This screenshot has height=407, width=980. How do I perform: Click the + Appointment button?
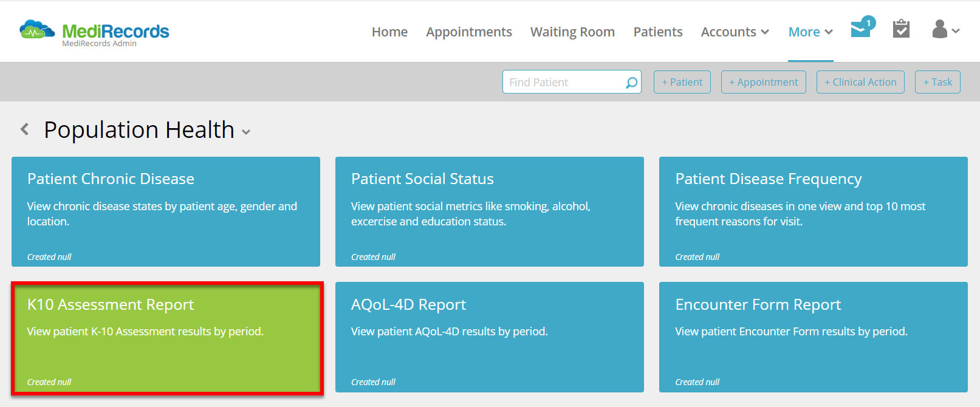click(763, 82)
